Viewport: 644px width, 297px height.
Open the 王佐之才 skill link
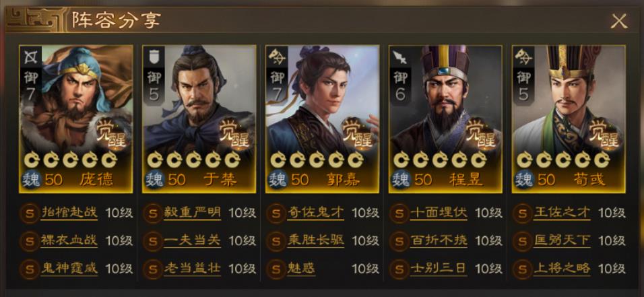(562, 213)
